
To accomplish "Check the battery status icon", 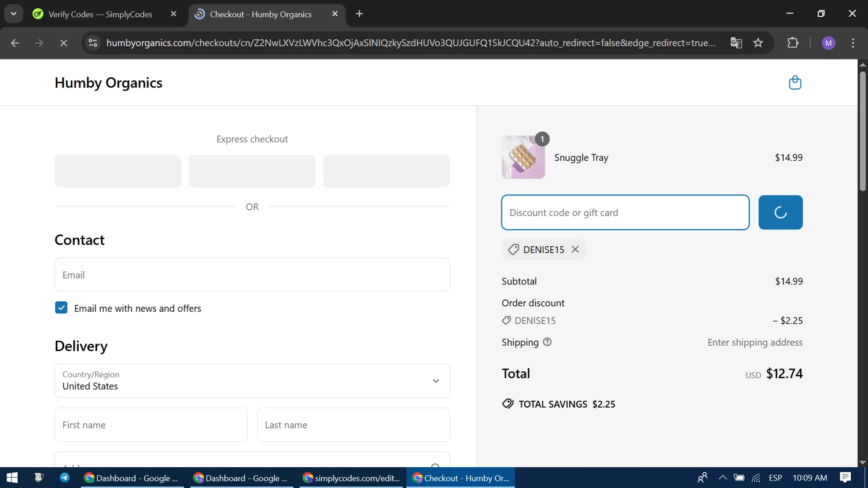I will 739,478.
